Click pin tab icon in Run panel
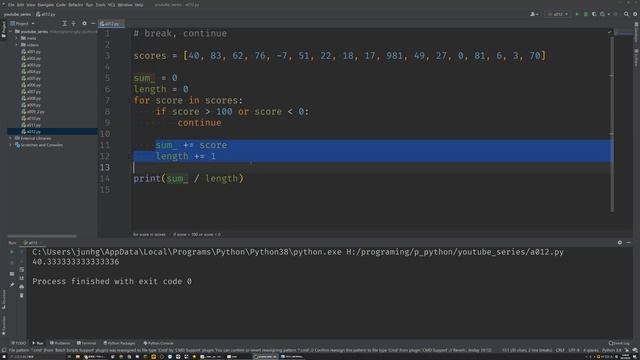 [x=12, y=284]
